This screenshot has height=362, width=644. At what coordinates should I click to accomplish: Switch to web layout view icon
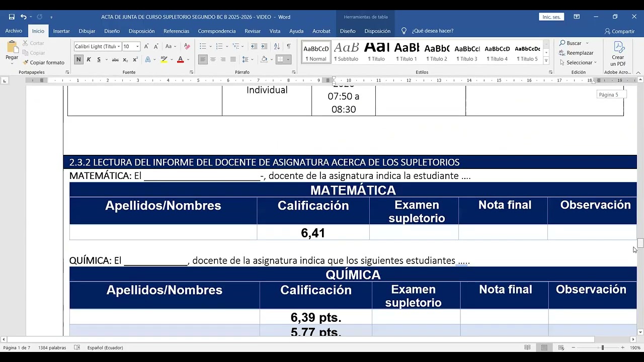561,347
